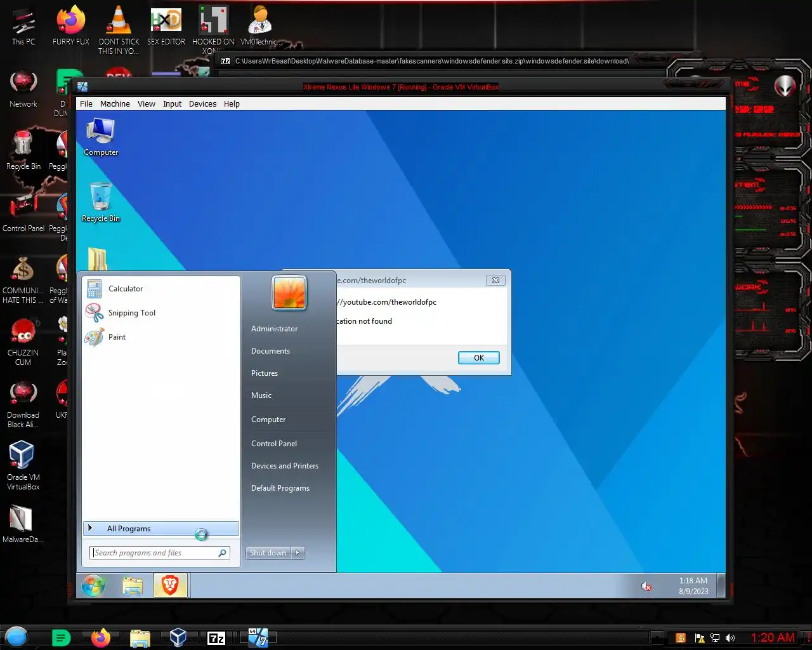812x650 pixels.
Task: Click 7-Zip window address path bar
Action: 431,61
